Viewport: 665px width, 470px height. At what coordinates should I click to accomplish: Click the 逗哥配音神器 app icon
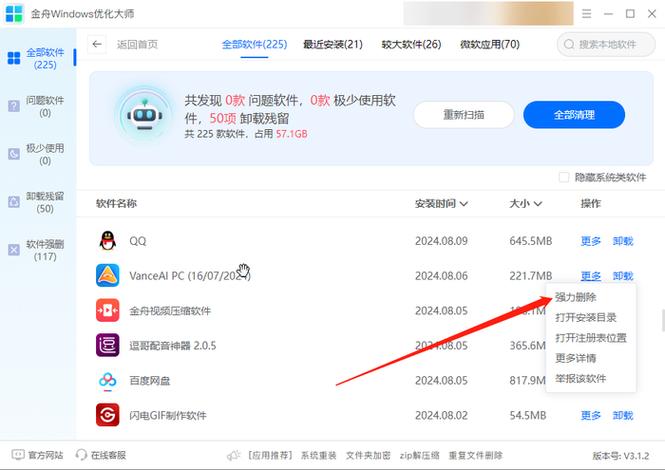pos(108,345)
